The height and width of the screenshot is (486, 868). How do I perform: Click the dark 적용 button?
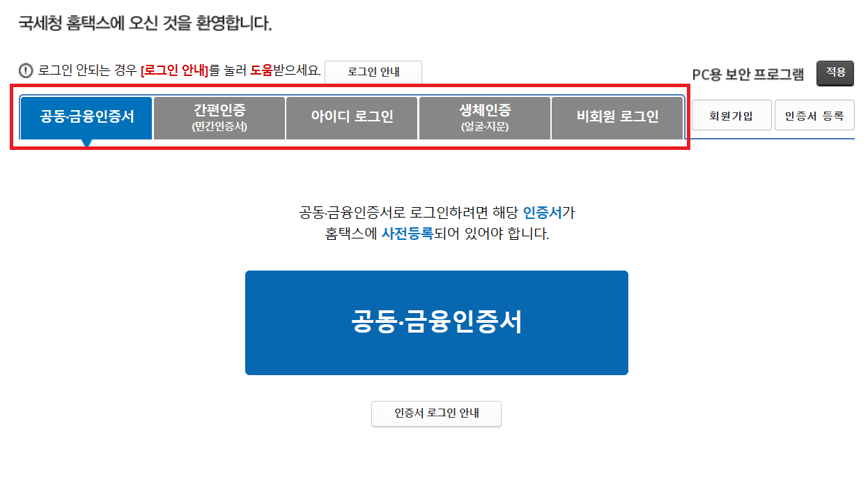pyautogui.click(x=835, y=73)
